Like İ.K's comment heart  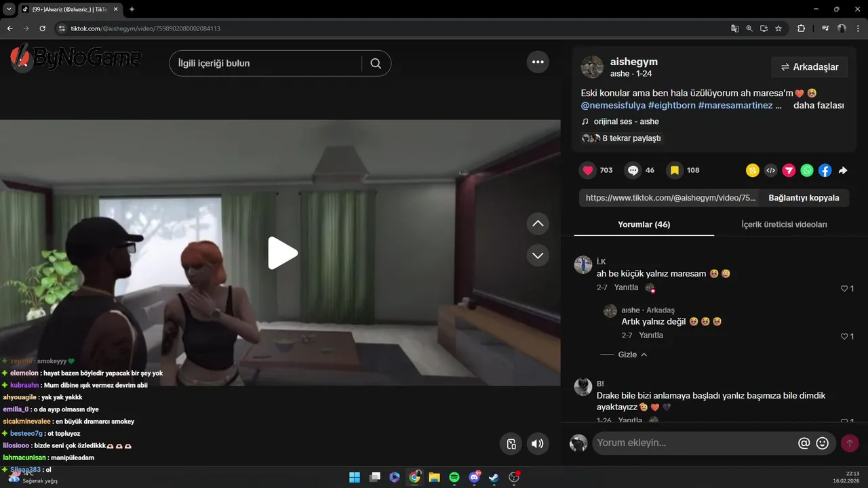point(844,289)
